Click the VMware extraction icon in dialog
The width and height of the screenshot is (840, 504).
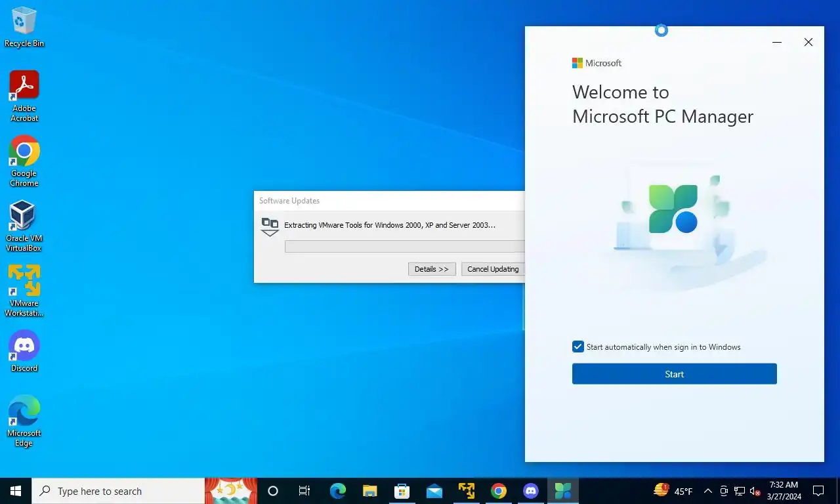pyautogui.click(x=270, y=226)
